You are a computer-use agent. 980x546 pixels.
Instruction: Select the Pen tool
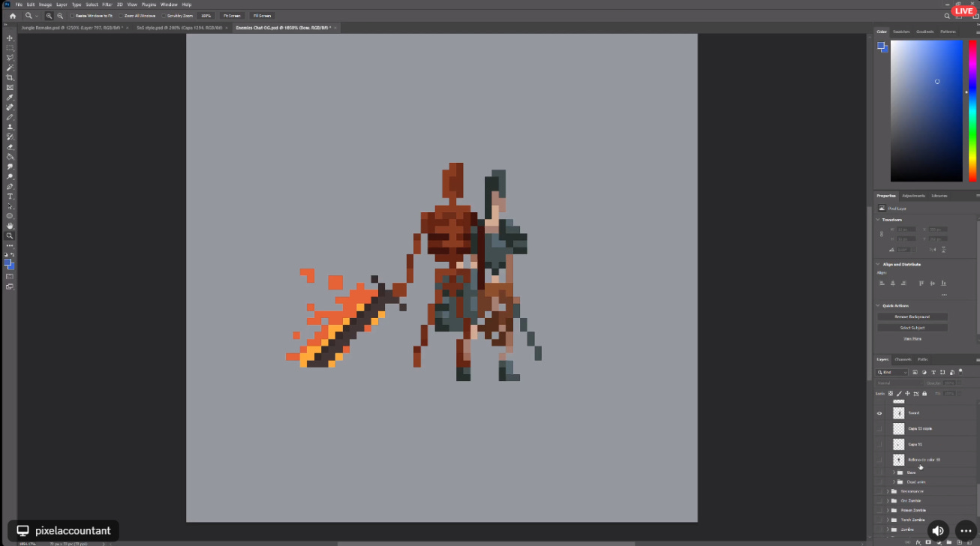pos(10,186)
